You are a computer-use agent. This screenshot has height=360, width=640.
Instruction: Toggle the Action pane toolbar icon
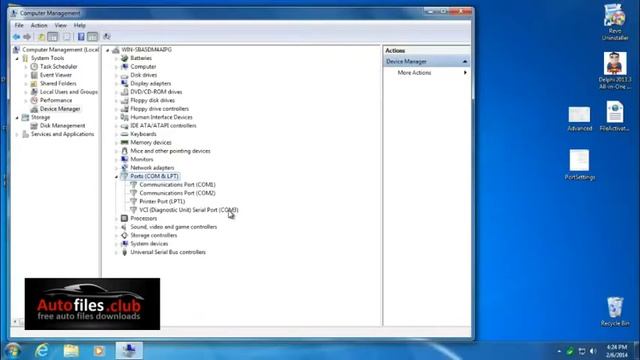(x=93, y=37)
